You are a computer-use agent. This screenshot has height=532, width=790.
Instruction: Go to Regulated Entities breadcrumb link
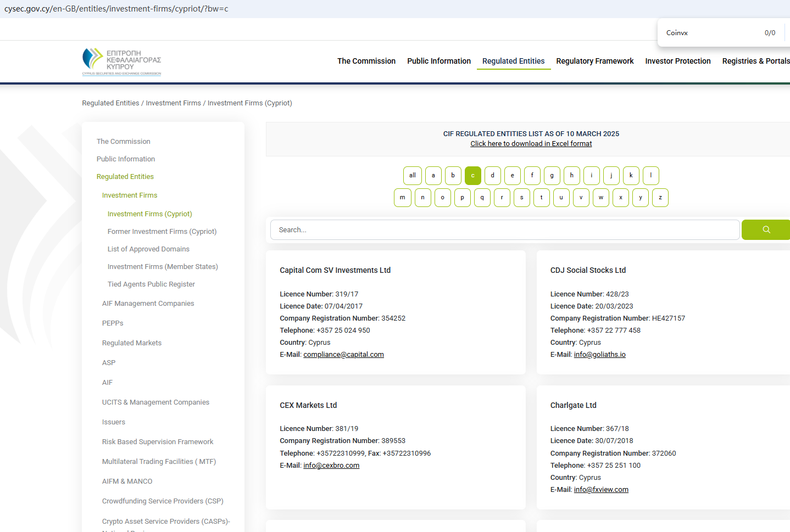110,103
